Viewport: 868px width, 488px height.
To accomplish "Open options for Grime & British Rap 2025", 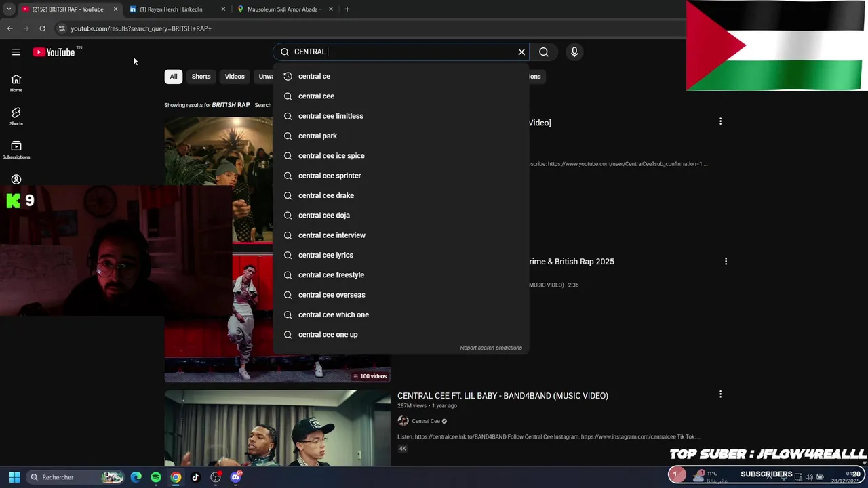I will point(726,261).
